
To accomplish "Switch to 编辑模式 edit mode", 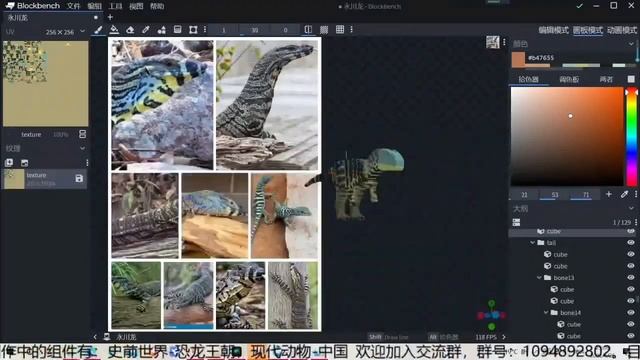I will [553, 30].
